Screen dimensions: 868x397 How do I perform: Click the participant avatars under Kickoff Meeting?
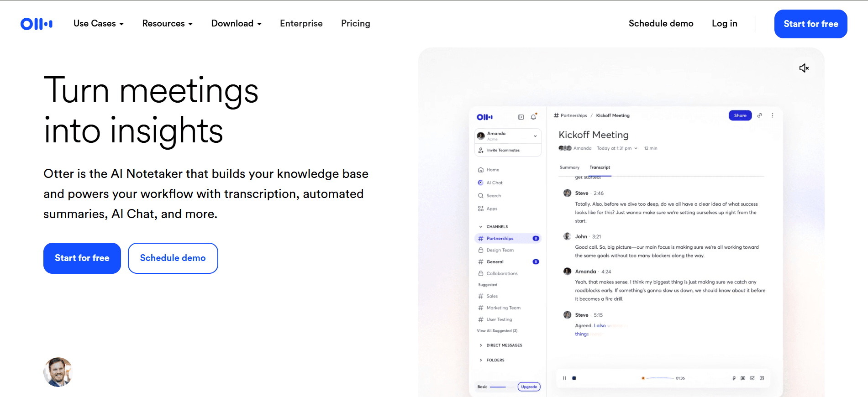(565, 148)
